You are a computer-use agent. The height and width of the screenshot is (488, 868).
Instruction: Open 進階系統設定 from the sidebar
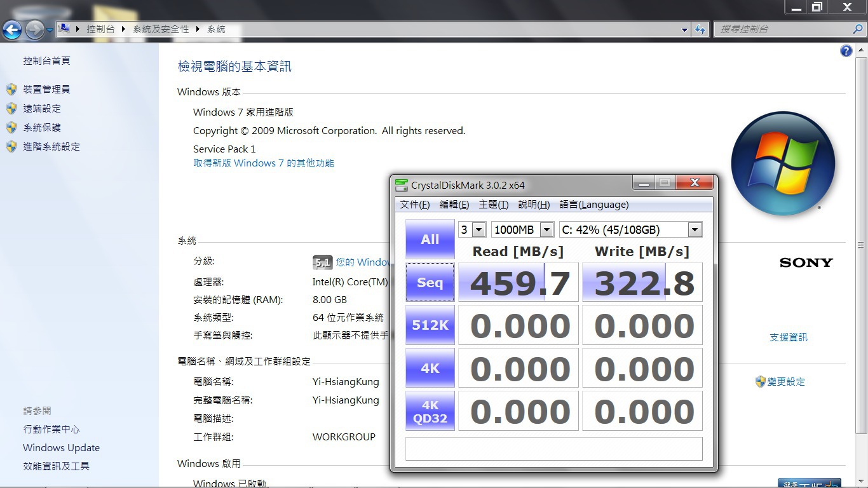click(x=51, y=147)
